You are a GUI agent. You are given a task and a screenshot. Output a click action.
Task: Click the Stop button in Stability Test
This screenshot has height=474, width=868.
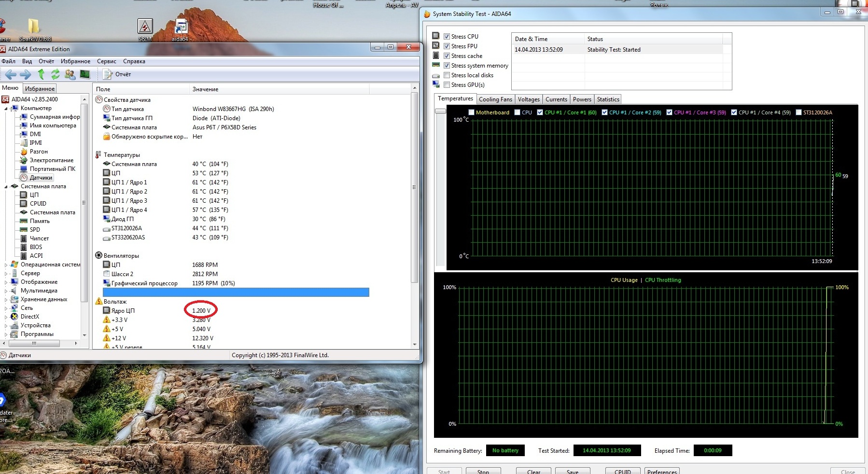pyautogui.click(x=483, y=472)
